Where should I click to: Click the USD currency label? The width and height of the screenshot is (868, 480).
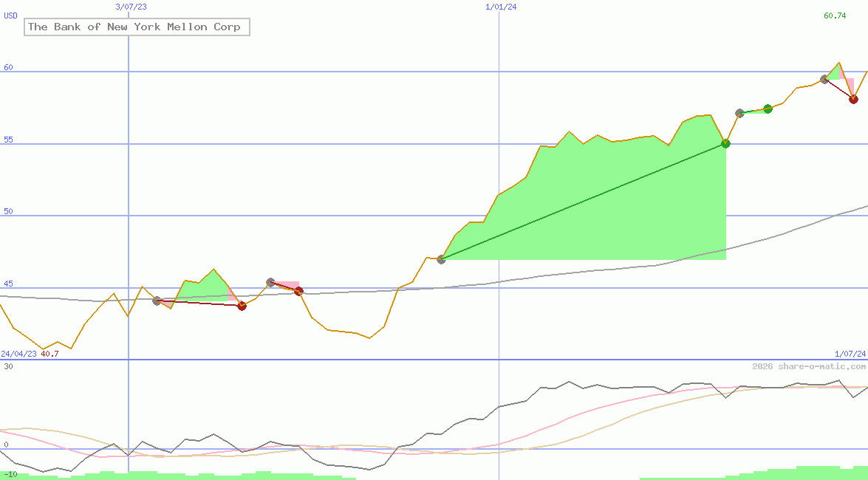(11, 16)
